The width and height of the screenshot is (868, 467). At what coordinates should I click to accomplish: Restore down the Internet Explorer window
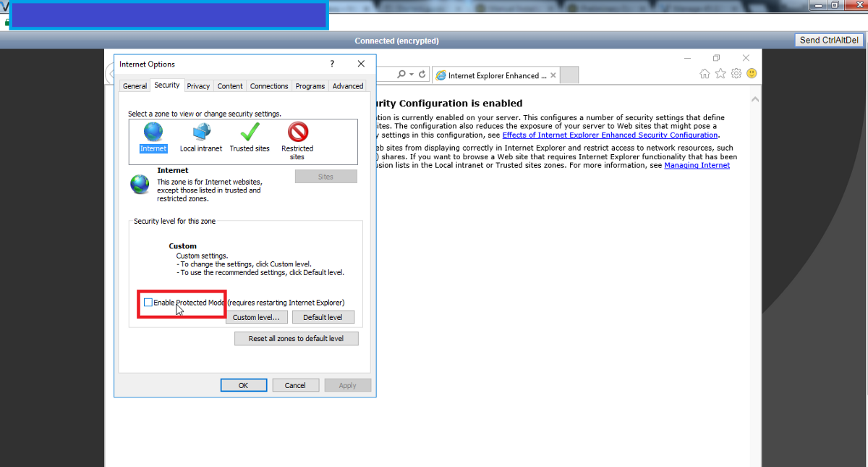pyautogui.click(x=716, y=58)
